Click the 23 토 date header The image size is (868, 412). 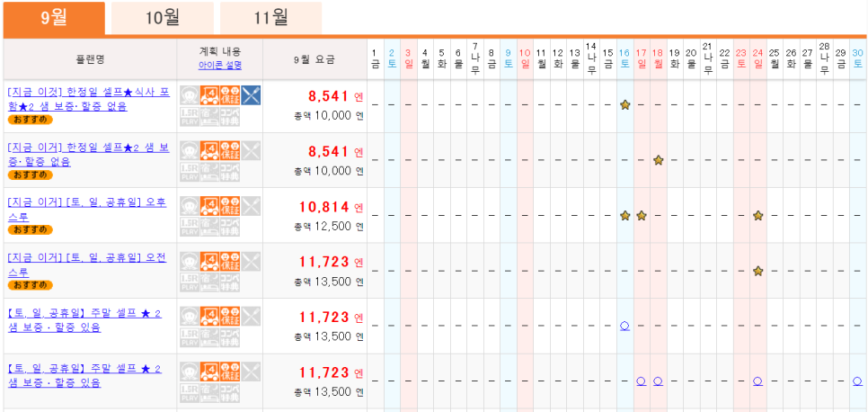tap(741, 58)
